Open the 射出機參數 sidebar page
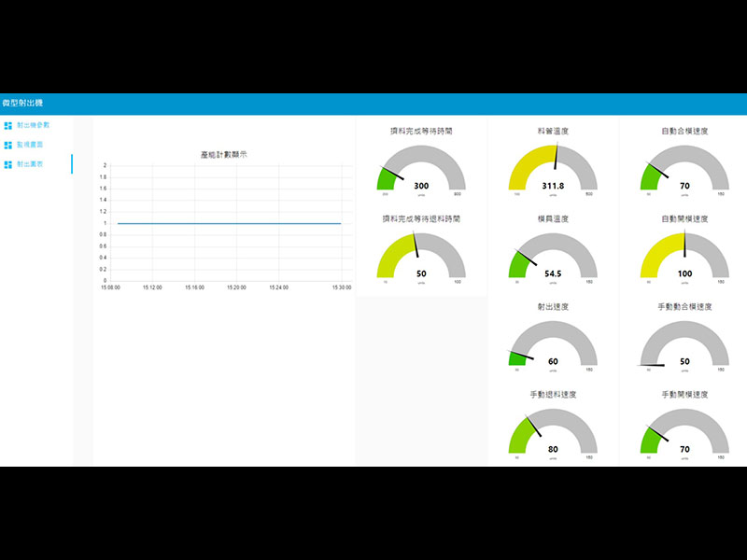 pyautogui.click(x=33, y=125)
